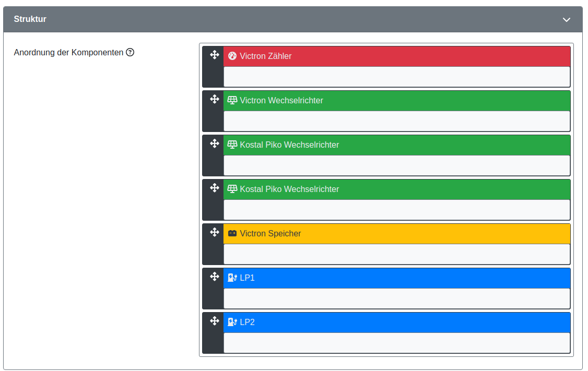This screenshot has height=371, width=588.
Task: Grab move handle of Victron Speicher
Action: [215, 232]
